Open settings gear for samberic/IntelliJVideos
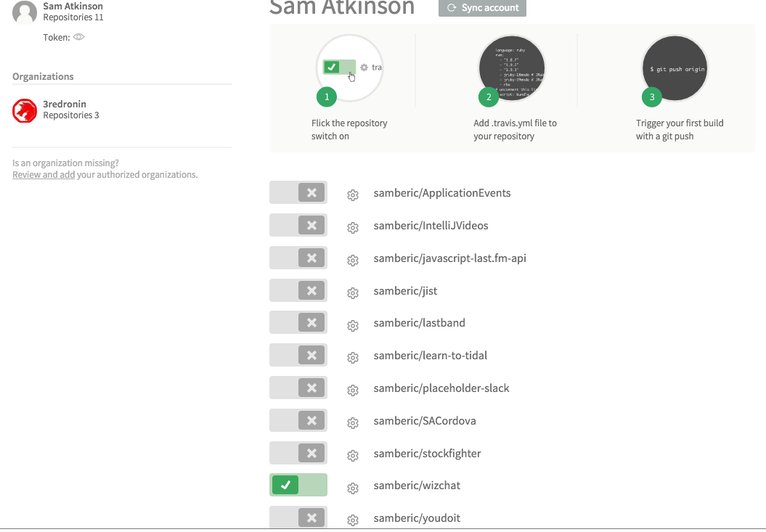 (353, 228)
